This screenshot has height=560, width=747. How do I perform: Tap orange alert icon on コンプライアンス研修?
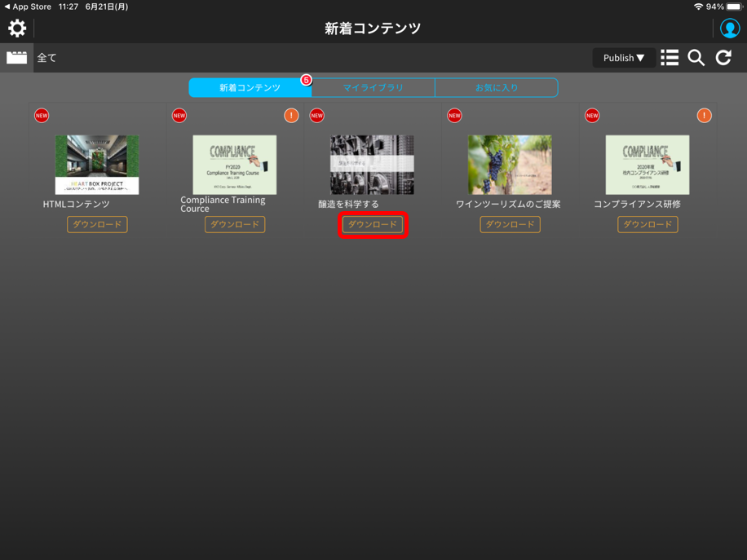coord(704,116)
